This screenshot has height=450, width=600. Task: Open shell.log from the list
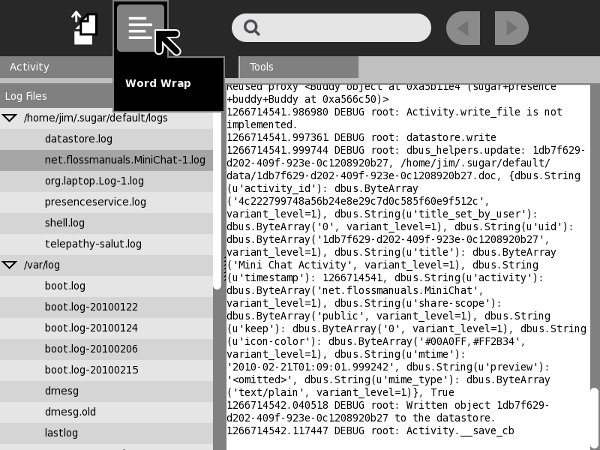tap(64, 223)
